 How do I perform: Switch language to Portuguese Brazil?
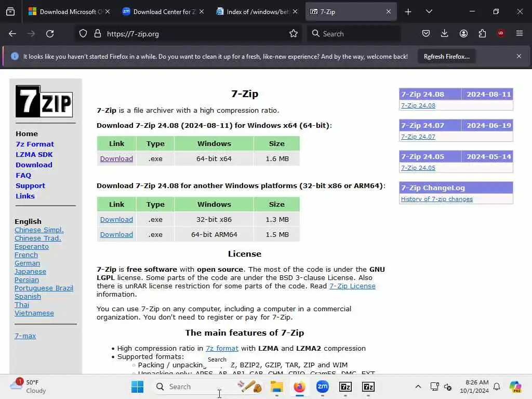[44, 288]
